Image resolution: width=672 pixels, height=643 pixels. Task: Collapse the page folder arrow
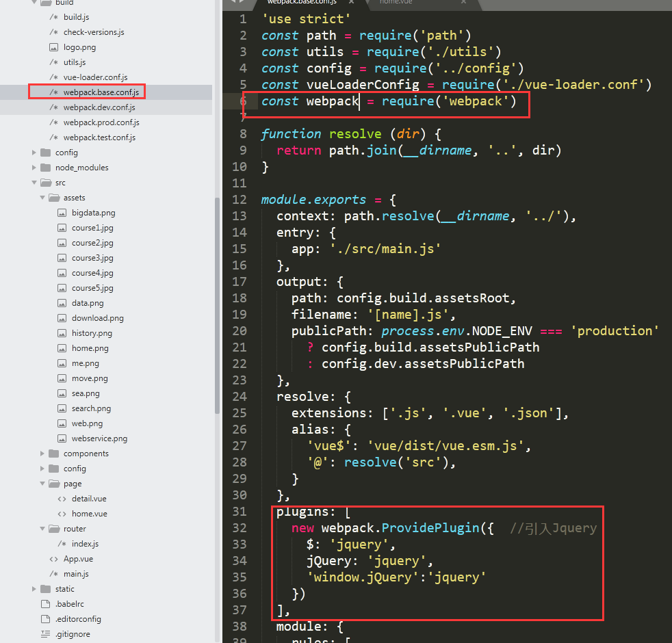42,483
